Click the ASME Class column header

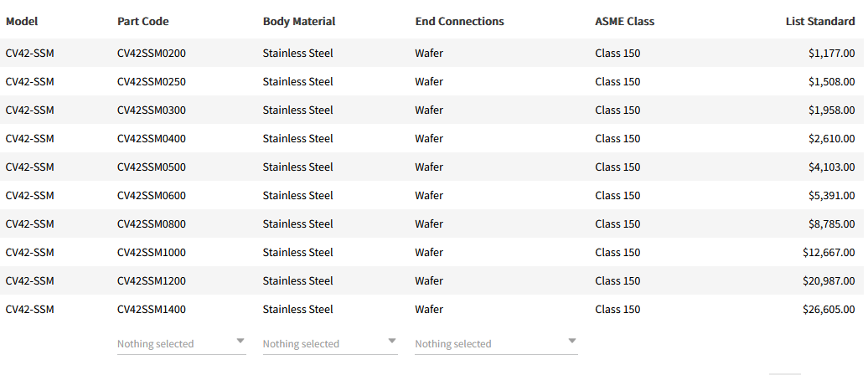(x=624, y=21)
